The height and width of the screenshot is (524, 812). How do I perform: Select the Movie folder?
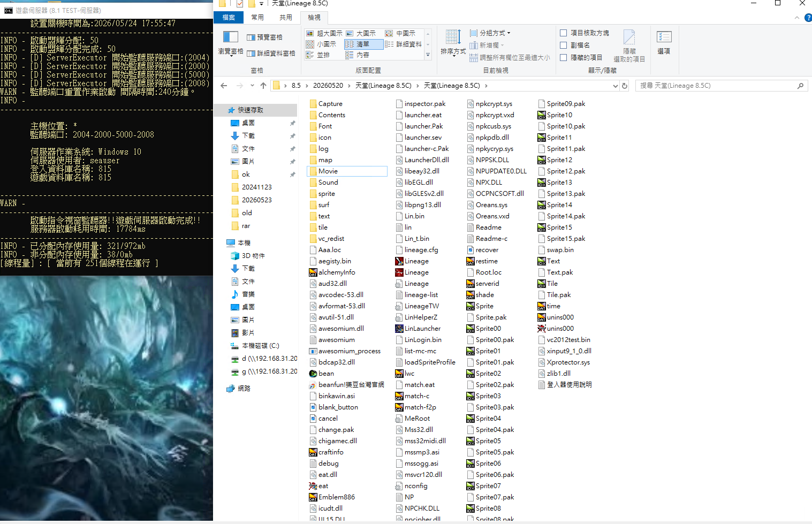point(347,171)
